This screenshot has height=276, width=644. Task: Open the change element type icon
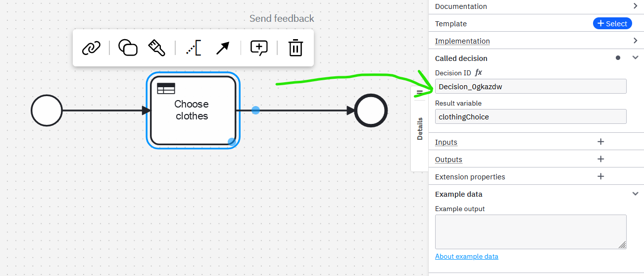point(128,48)
